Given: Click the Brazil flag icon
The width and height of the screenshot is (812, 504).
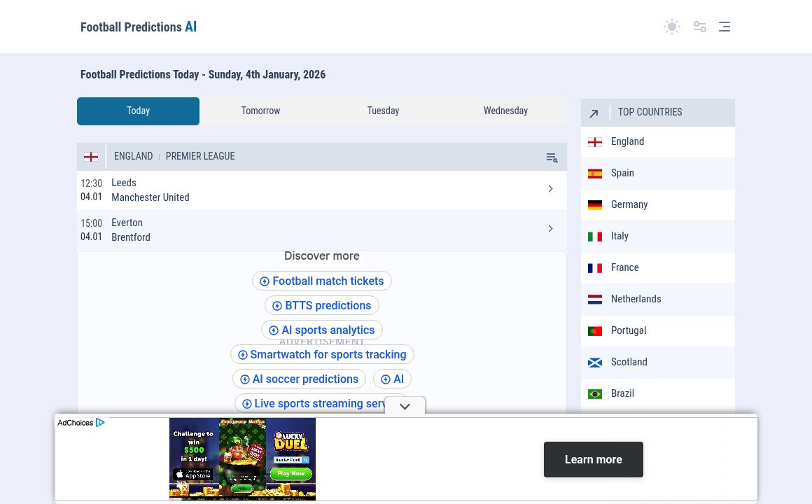Looking at the screenshot, I should click(x=595, y=394).
